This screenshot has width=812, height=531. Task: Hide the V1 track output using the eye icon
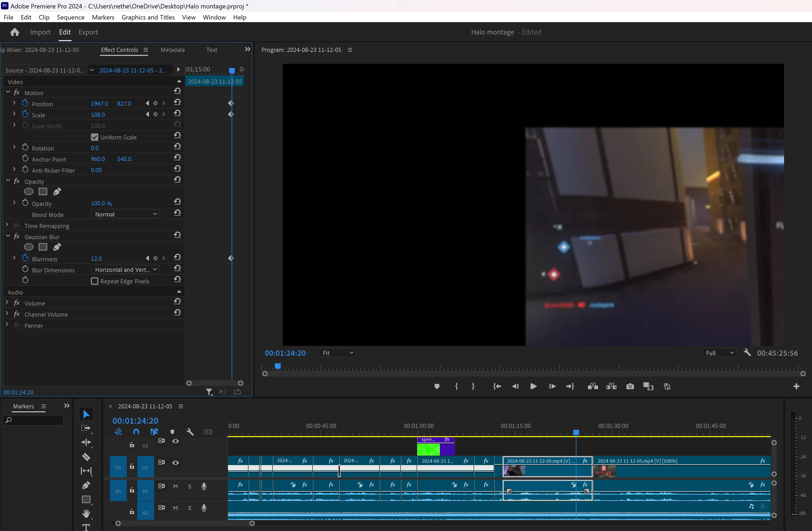(175, 463)
